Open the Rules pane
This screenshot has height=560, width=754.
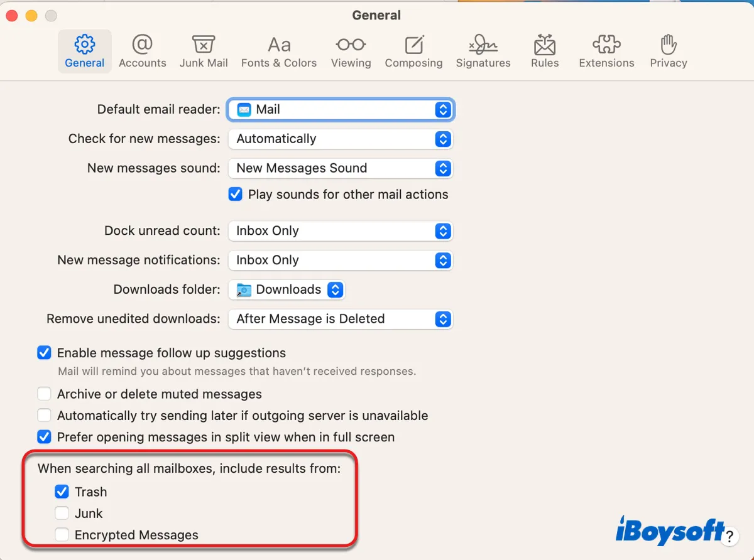pyautogui.click(x=545, y=51)
